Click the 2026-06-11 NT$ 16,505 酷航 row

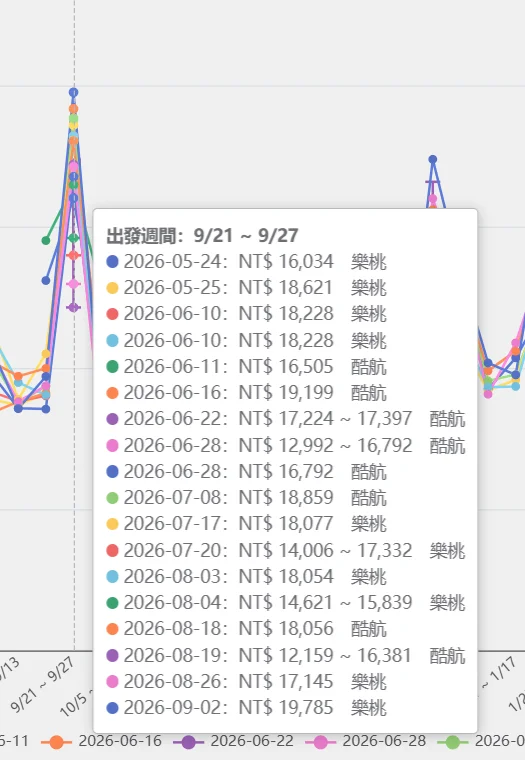(x=246, y=366)
